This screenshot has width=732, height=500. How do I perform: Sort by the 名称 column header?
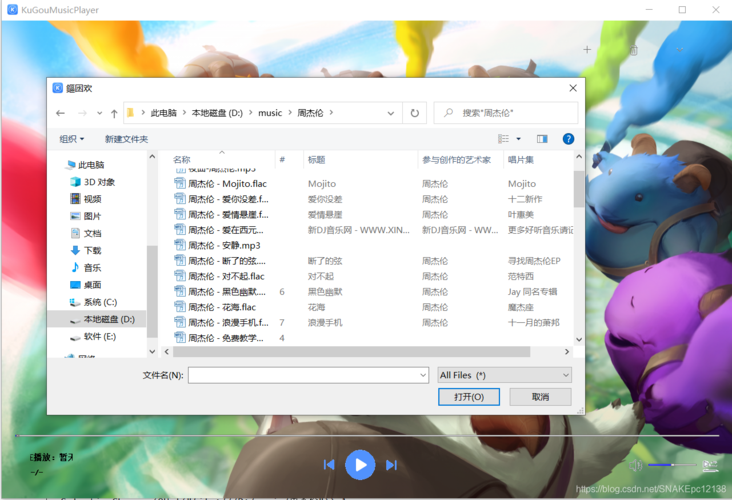(x=182, y=160)
